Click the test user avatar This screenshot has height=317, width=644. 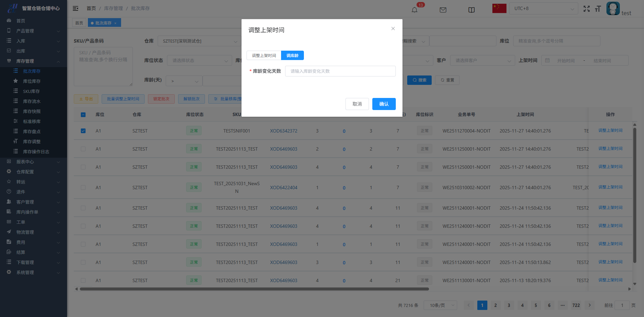coord(613,8)
